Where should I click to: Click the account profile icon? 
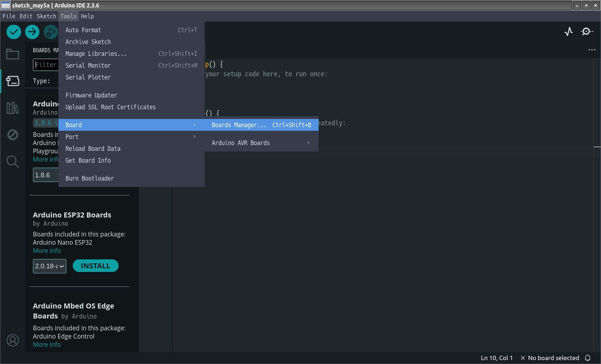point(13,340)
